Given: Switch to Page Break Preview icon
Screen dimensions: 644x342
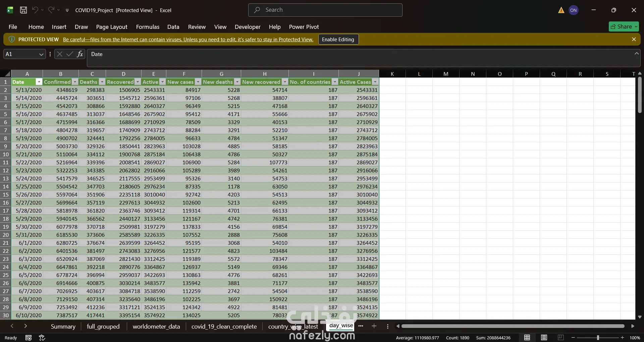Looking at the screenshot, I should coord(560,338).
